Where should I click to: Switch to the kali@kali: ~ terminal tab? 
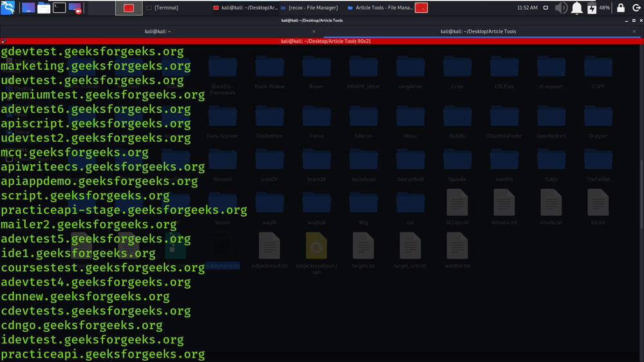pyautogui.click(x=158, y=31)
